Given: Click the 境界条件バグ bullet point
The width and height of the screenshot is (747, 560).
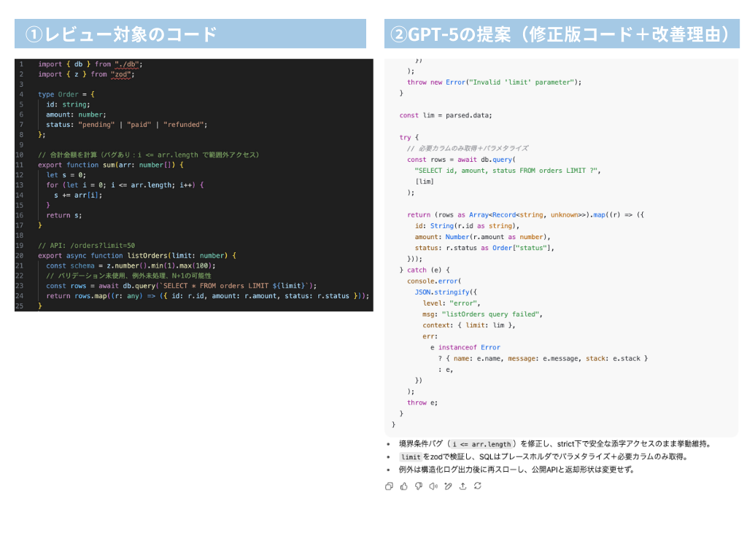Looking at the screenshot, I should coord(555,444).
